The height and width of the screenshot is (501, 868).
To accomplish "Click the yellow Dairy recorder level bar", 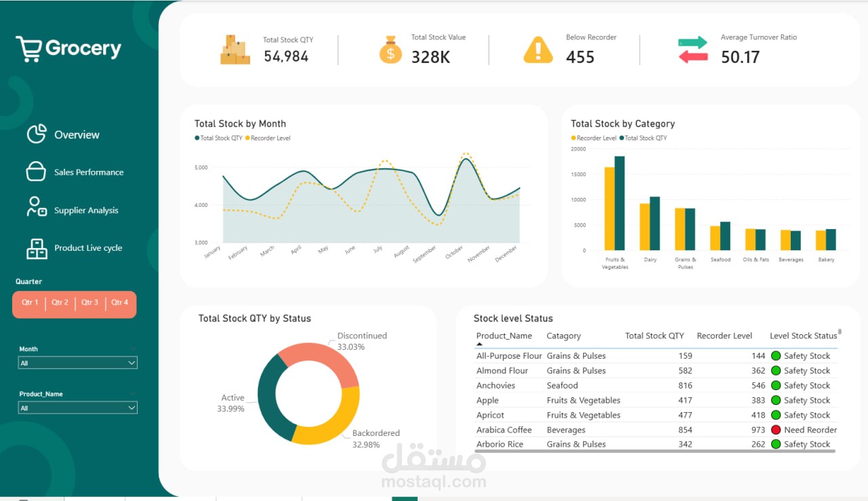I will 645,227.
